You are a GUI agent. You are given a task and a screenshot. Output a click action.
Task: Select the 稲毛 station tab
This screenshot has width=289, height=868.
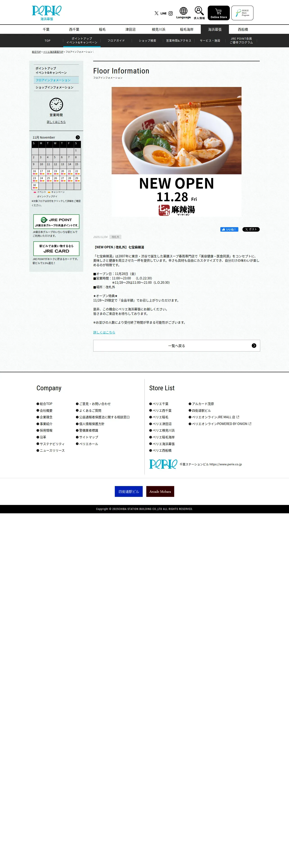102,29
